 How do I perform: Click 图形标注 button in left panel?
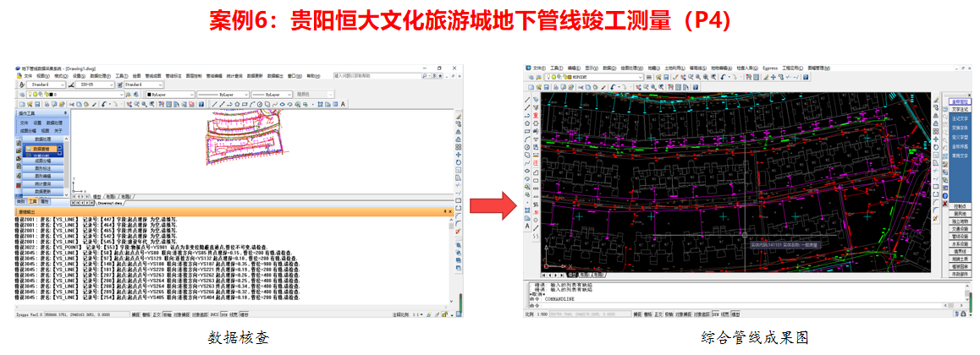coord(43,168)
